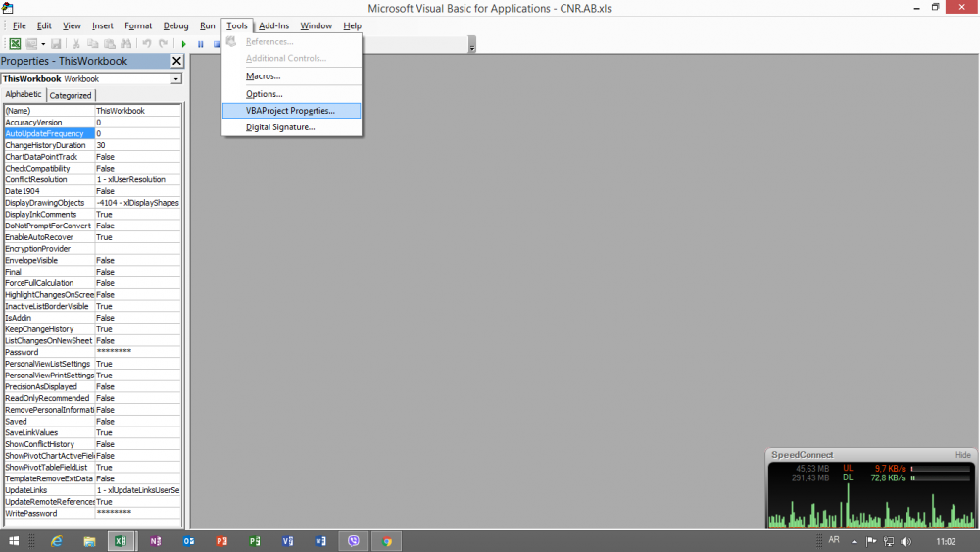Open the Run menu
This screenshot has width=980, height=552.
point(207,25)
